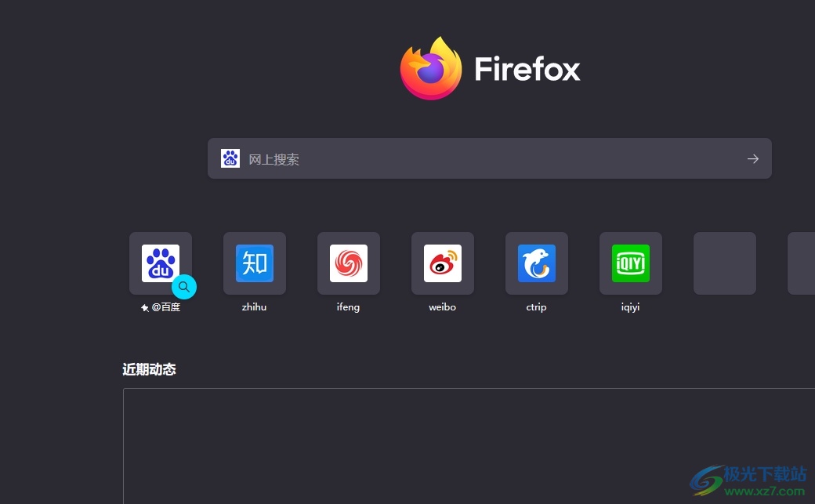Click the search arrow submit button
Image resolution: width=815 pixels, height=504 pixels.
753,158
